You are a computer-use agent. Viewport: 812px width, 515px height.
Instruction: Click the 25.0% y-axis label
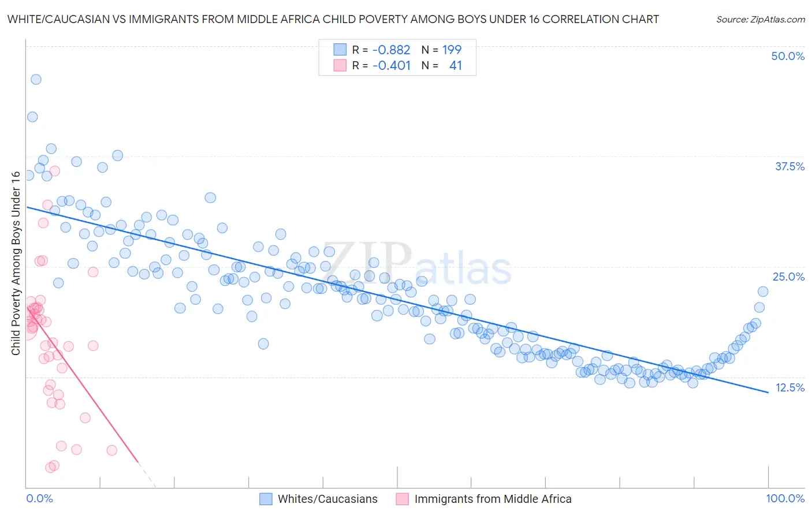tap(788, 277)
